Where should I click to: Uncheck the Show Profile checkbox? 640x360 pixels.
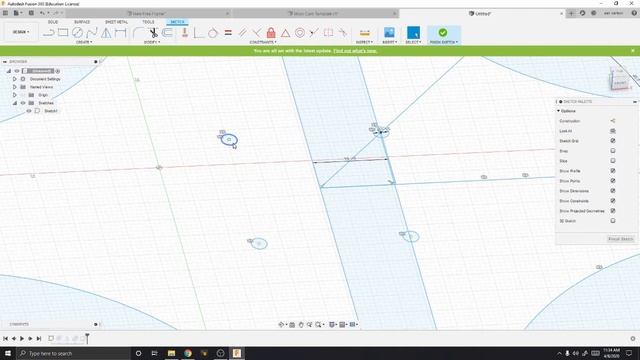613,171
